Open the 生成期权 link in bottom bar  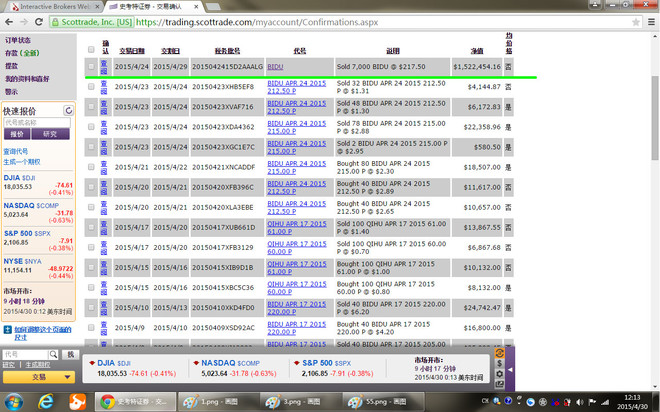tap(38, 365)
